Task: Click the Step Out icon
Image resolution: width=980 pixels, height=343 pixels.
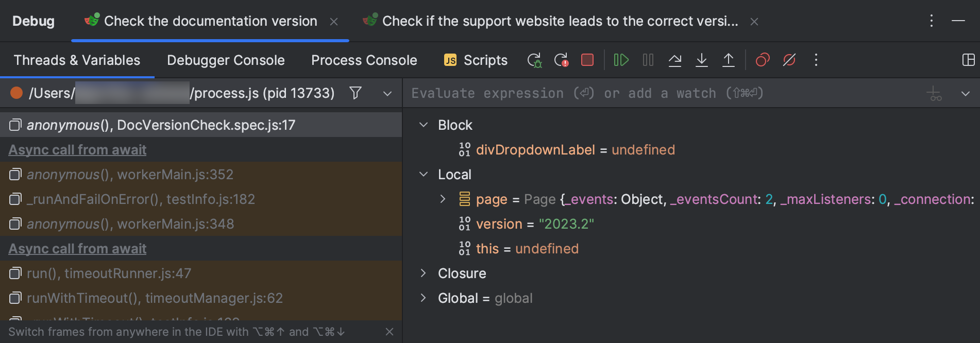Action: click(x=728, y=60)
